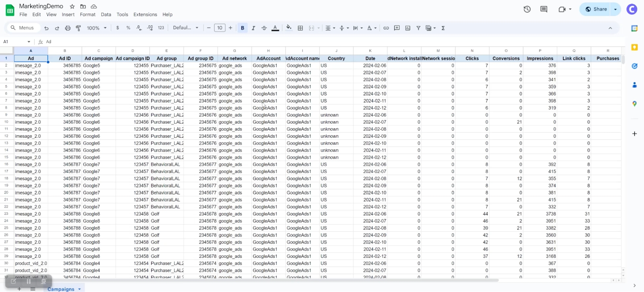Toggle italic formatting

(x=253, y=28)
